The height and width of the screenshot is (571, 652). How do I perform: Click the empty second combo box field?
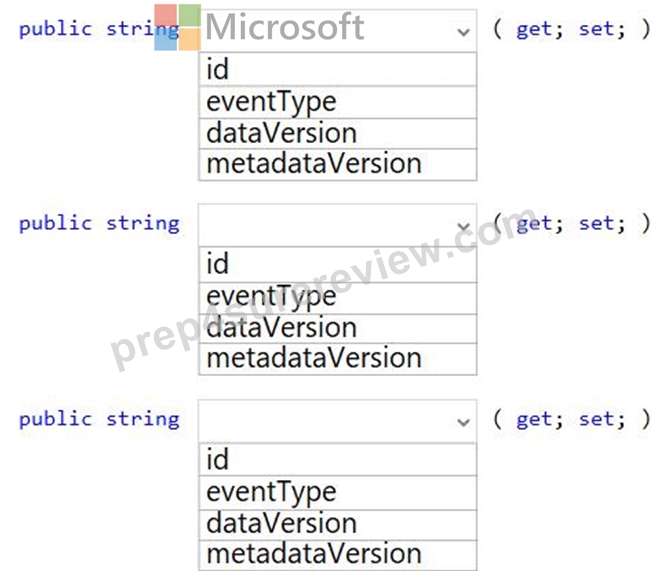tap(338, 225)
